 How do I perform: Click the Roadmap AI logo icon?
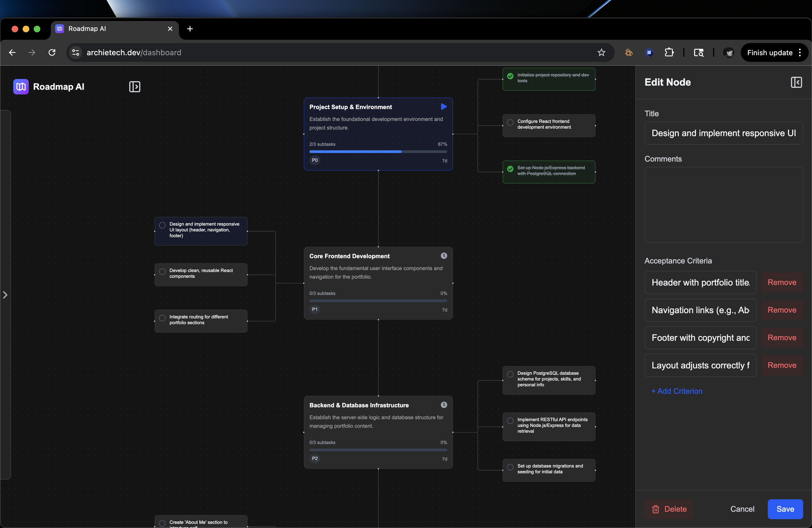(21, 87)
